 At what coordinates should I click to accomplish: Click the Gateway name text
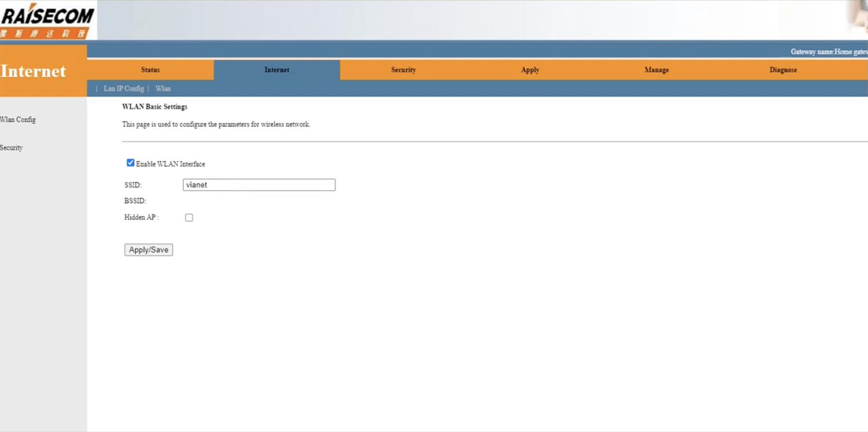pos(829,52)
